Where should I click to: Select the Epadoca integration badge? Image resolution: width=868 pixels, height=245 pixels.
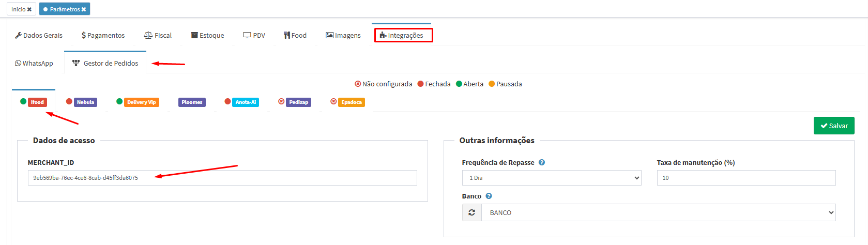[x=351, y=102]
